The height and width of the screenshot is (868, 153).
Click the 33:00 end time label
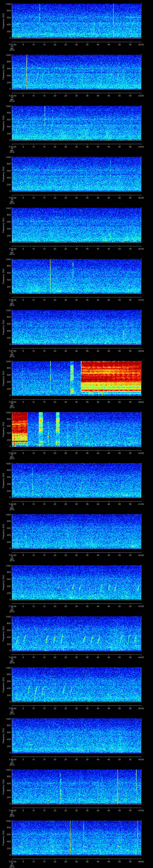point(141,96)
